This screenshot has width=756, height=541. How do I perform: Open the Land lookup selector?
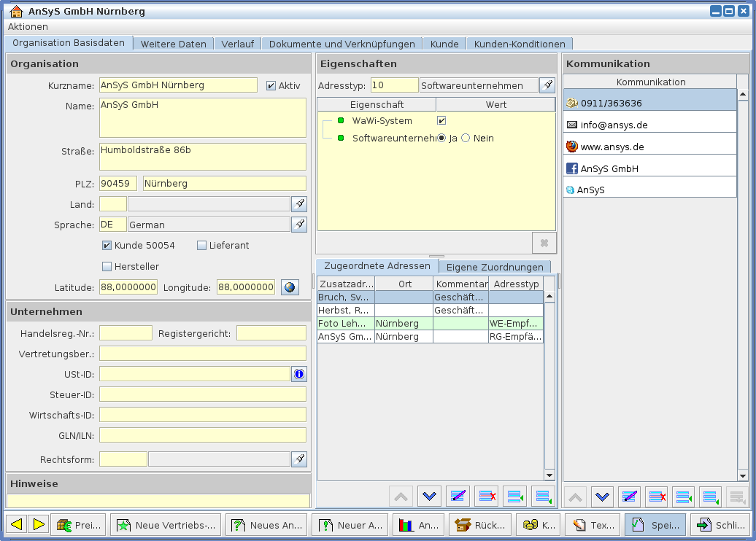click(299, 203)
